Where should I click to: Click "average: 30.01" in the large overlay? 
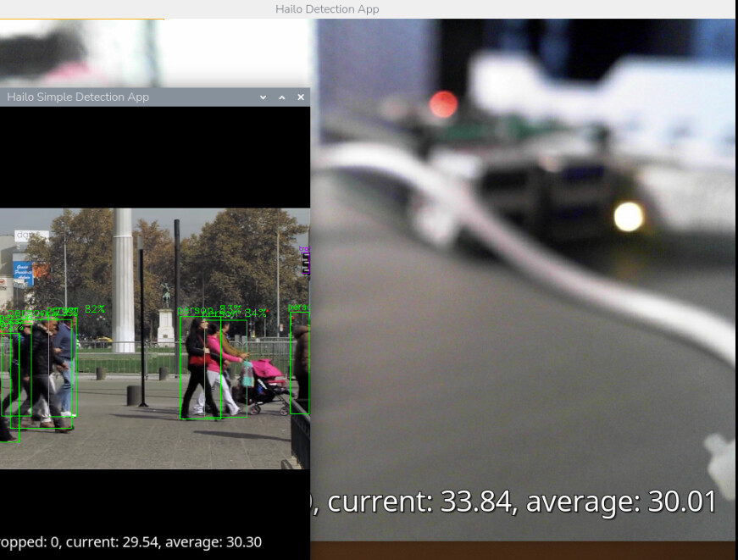tap(621, 502)
